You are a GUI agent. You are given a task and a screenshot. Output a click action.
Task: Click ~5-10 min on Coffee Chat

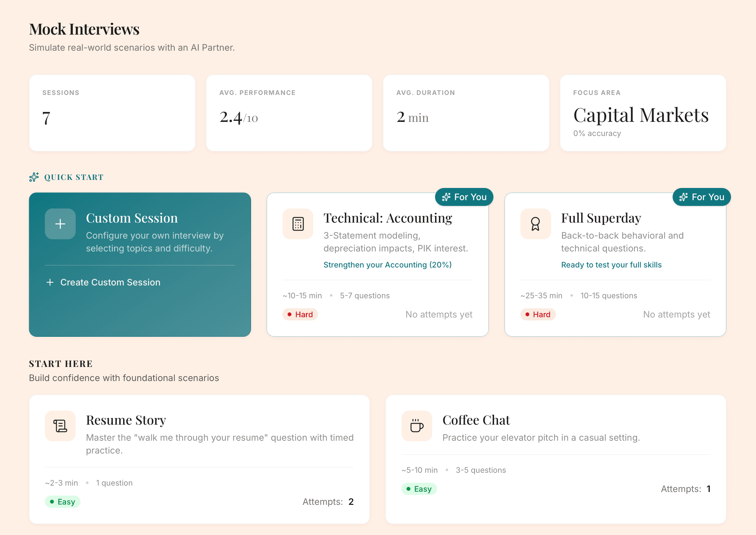pyautogui.click(x=419, y=470)
